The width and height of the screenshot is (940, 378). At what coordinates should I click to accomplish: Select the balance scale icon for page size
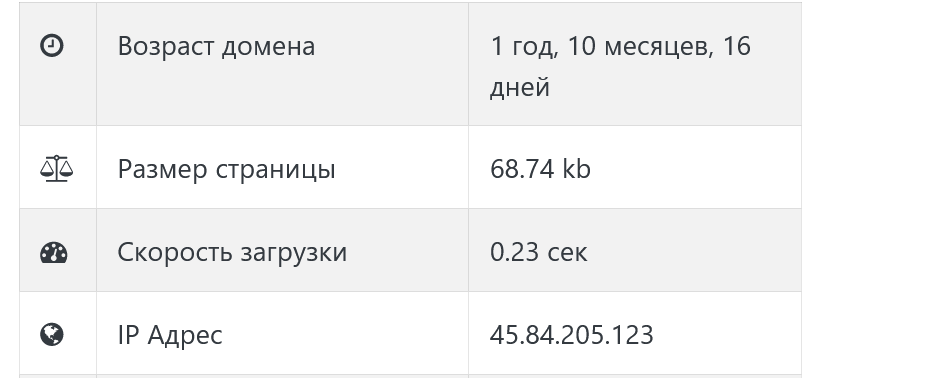pyautogui.click(x=56, y=168)
